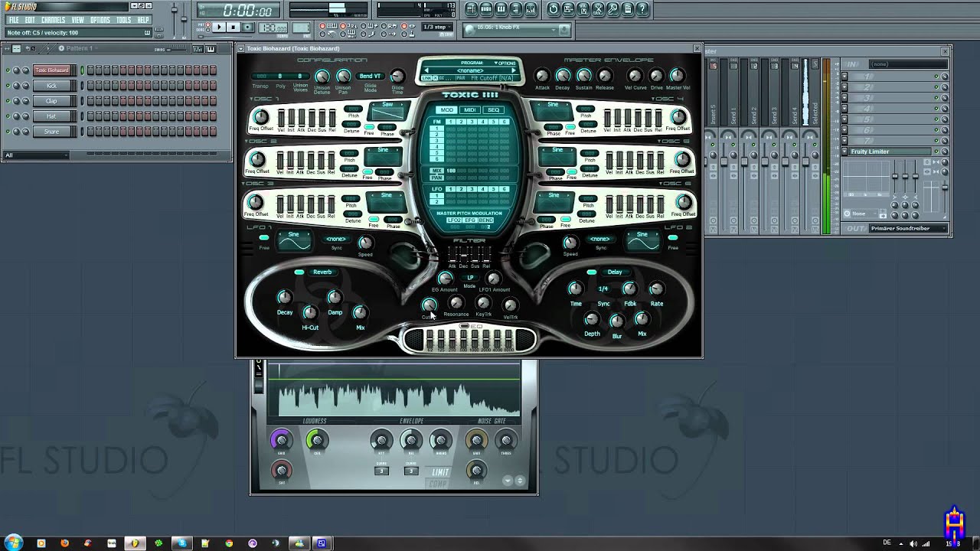The width and height of the screenshot is (980, 551).
Task: Click the undo history toolbar icon
Action: point(554,9)
